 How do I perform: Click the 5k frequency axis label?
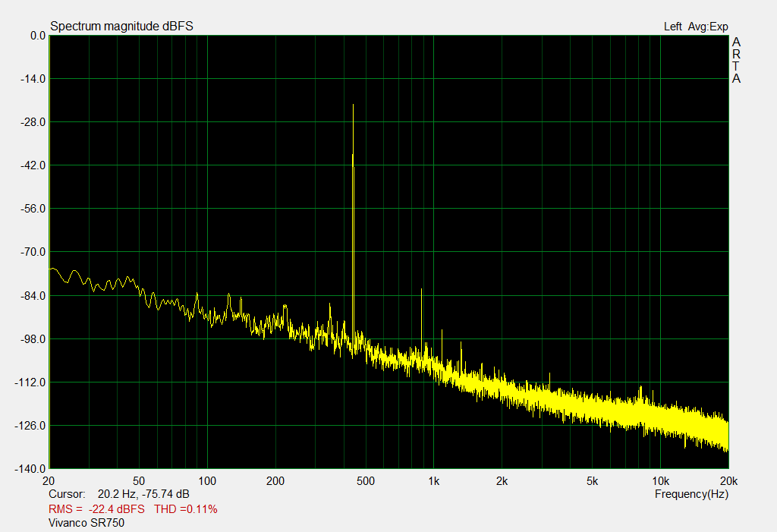pos(592,481)
